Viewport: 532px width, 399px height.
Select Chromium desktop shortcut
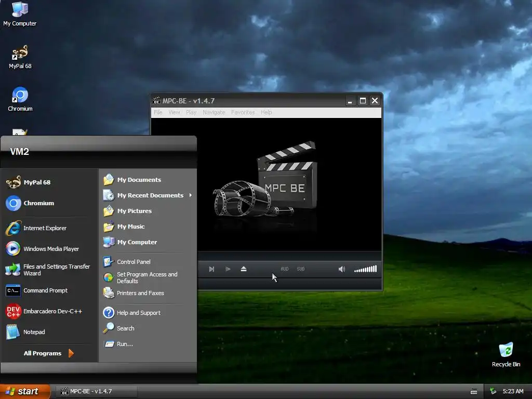pos(20,99)
